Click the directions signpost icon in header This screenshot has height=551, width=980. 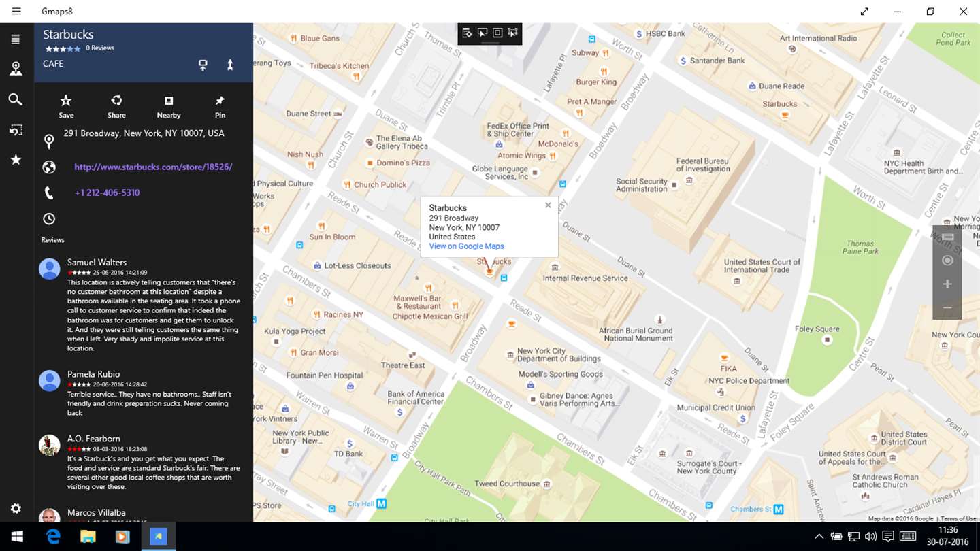click(x=203, y=65)
